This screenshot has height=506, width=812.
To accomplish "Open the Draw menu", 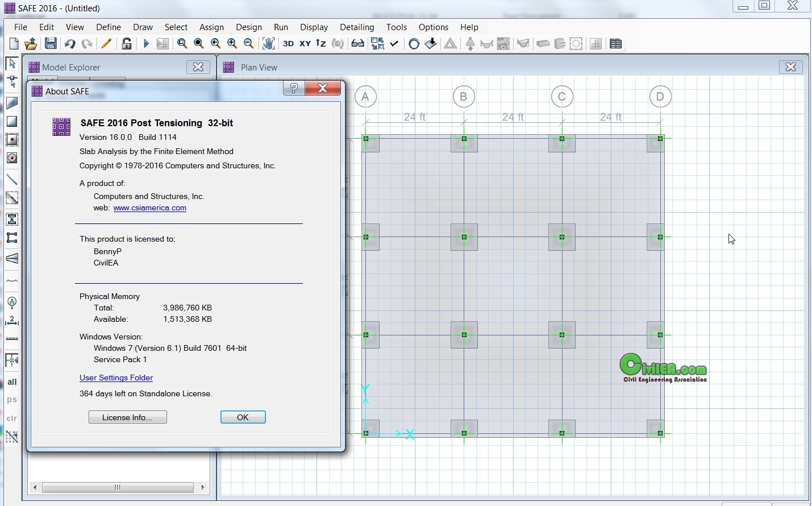I will [x=143, y=27].
